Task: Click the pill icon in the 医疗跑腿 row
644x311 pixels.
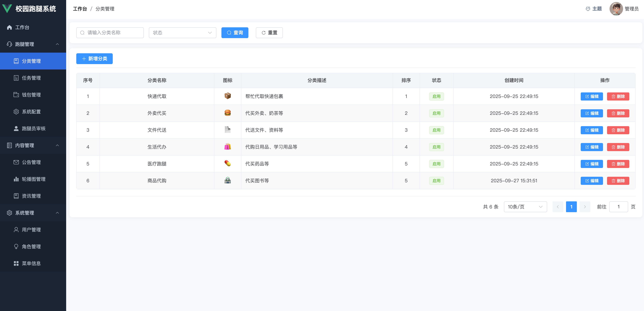Action: click(227, 163)
